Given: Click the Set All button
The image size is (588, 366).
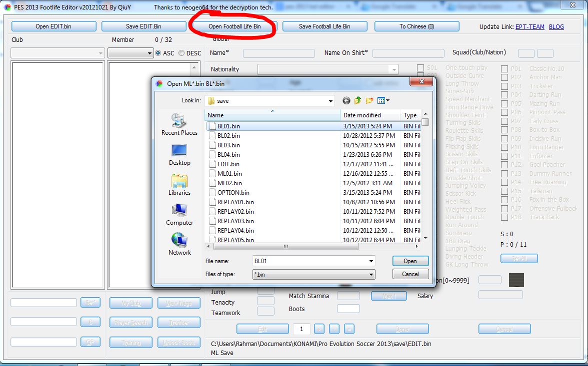Looking at the screenshot, I should pos(519,259).
